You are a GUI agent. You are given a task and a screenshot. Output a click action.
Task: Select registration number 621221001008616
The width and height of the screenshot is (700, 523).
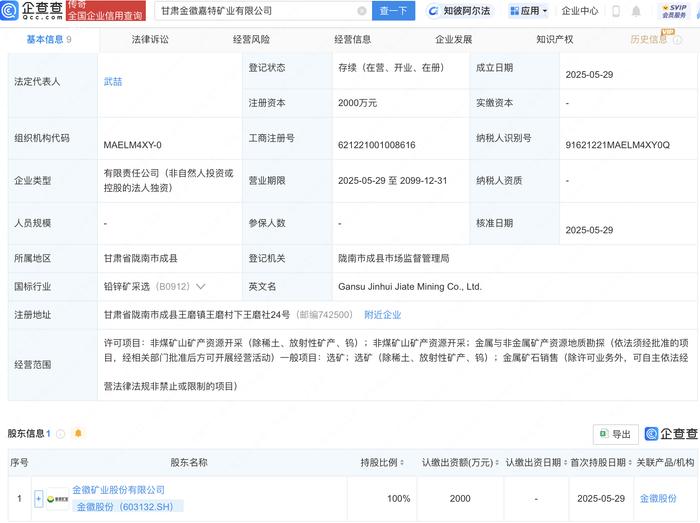tap(376, 145)
